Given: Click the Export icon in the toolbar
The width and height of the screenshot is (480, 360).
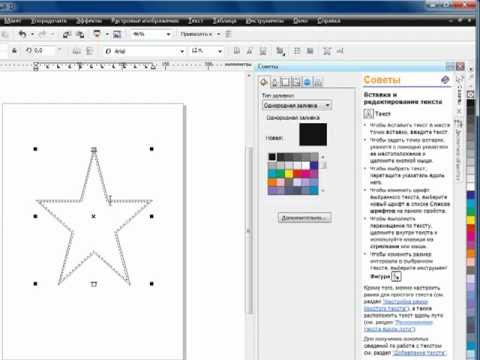Looking at the screenshot, I should [x=80, y=34].
